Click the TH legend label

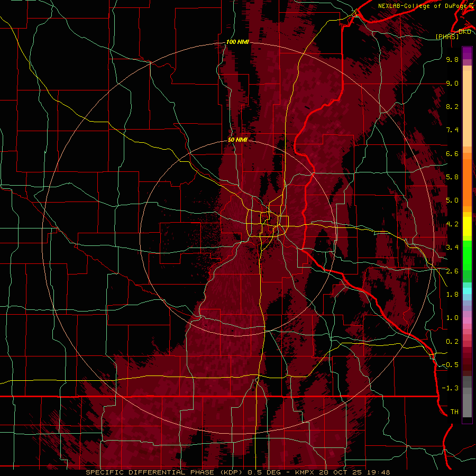point(454,412)
